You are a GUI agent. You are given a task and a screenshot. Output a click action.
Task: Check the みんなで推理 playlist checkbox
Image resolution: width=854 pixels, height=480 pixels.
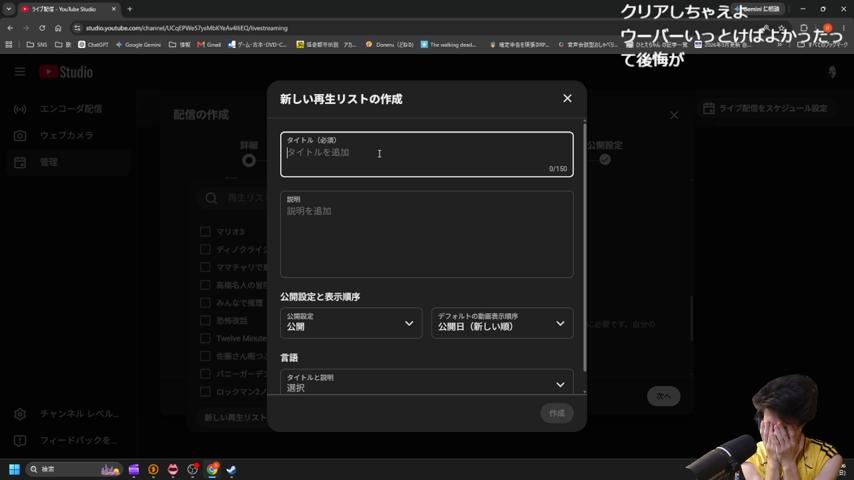pyautogui.click(x=205, y=302)
